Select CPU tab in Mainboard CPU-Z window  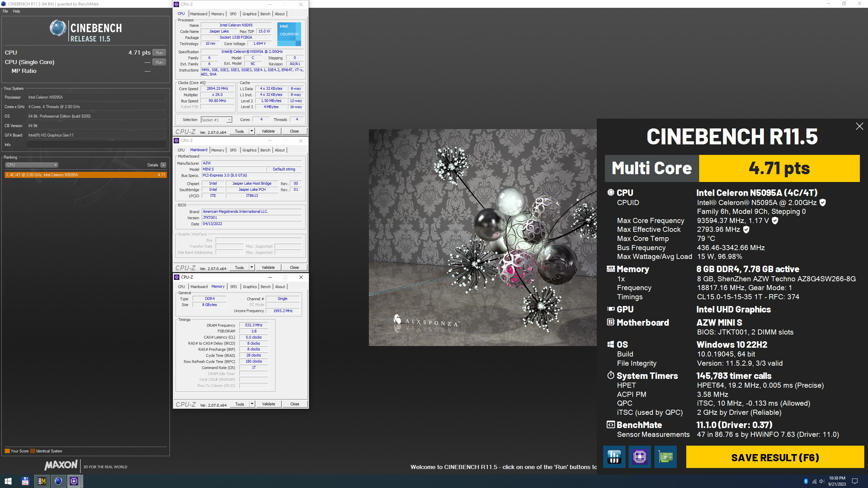click(x=181, y=150)
